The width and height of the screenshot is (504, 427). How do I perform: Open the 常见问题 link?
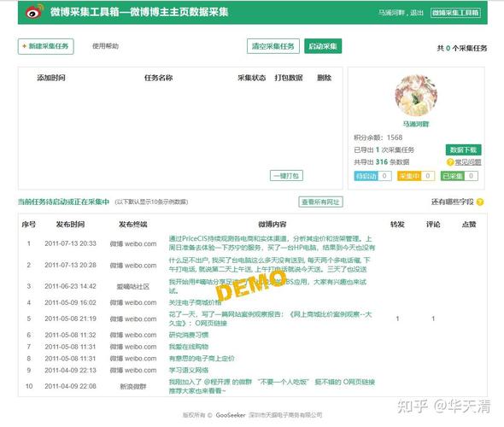click(467, 162)
